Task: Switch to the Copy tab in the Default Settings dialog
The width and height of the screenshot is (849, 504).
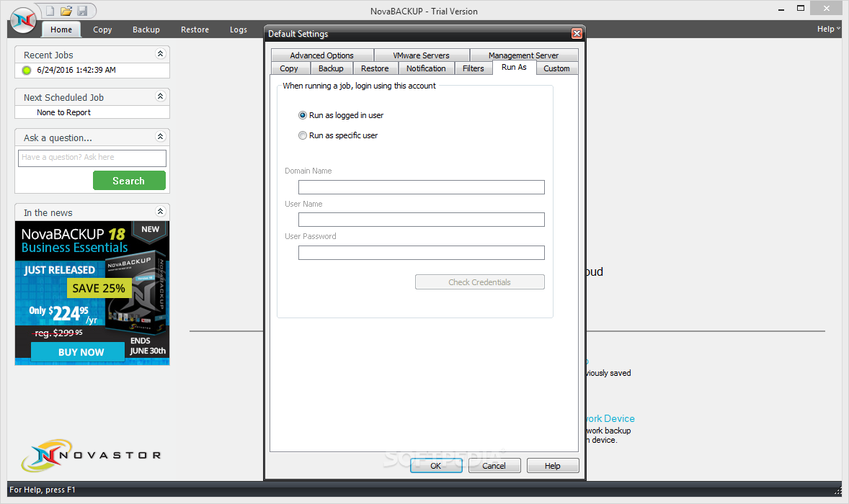Action: click(x=289, y=68)
